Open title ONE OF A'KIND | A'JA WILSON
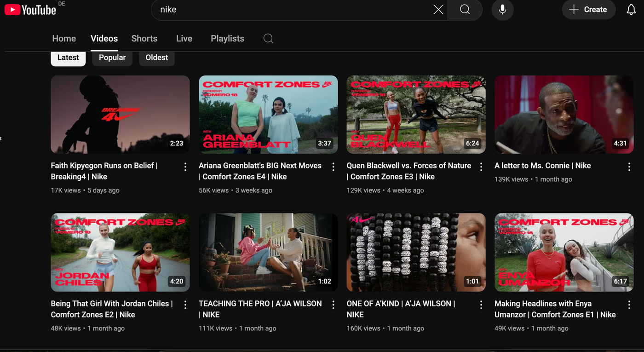The image size is (644, 352). tap(401, 309)
